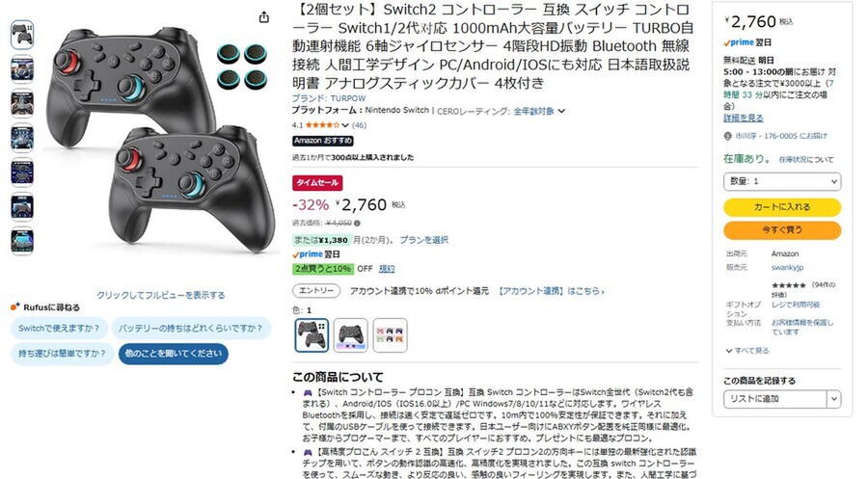This screenshot has height=479, width=868.
Task: Open the TURPOW brand link
Action: coord(347,98)
